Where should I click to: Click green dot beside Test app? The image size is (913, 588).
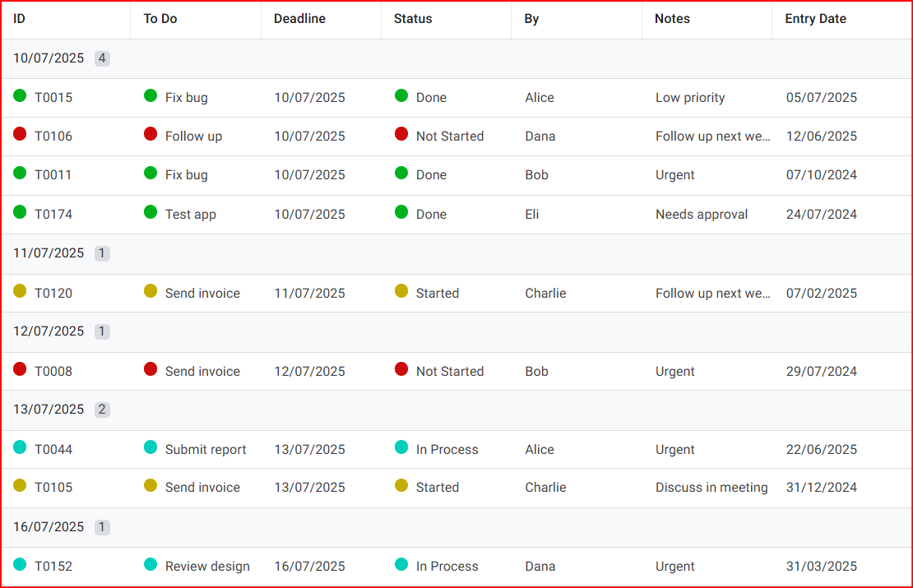pos(151,212)
